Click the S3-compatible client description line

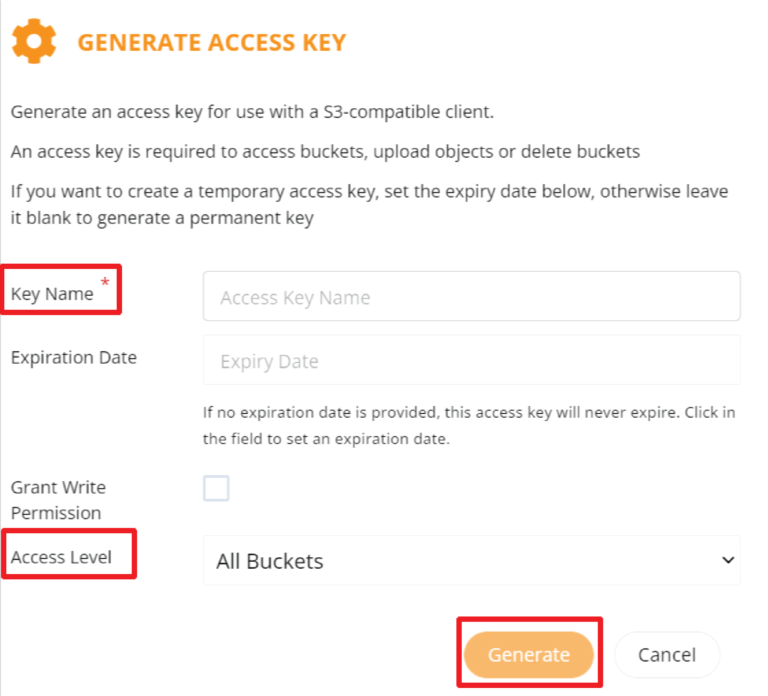pos(252,112)
